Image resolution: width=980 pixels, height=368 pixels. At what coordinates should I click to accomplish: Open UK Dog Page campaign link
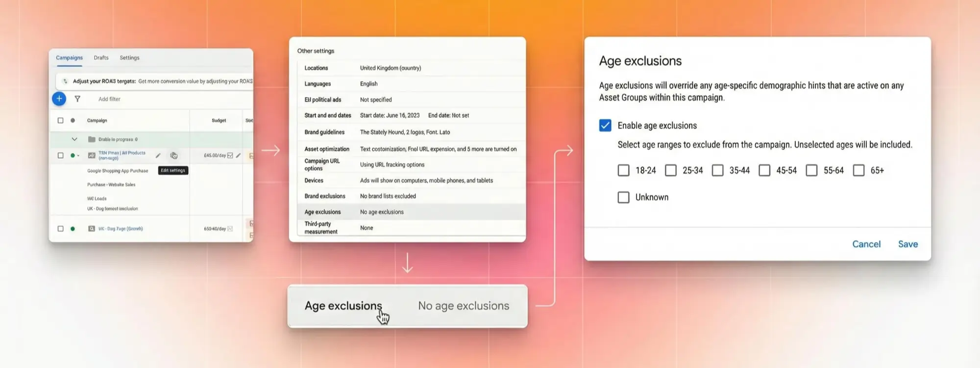121,229
